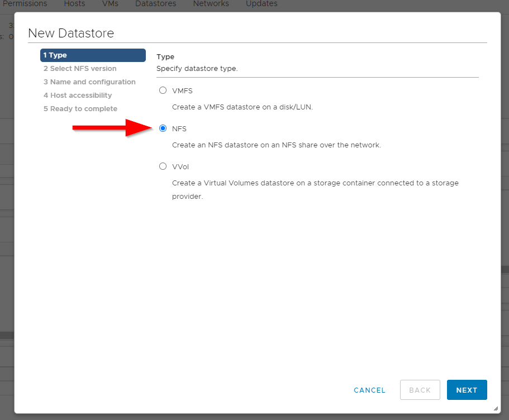Click the VMFS option label text
This screenshot has height=420, width=509.
coord(182,90)
